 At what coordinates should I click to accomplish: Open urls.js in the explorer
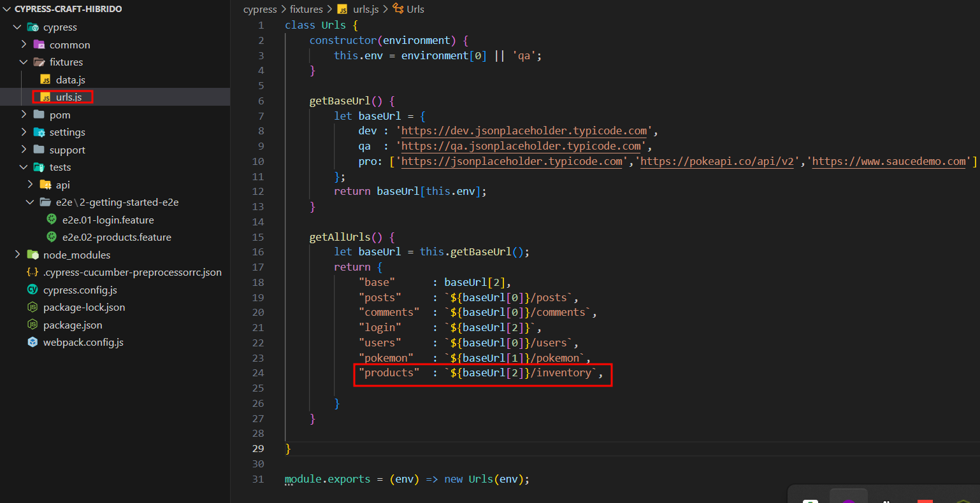[x=69, y=97]
